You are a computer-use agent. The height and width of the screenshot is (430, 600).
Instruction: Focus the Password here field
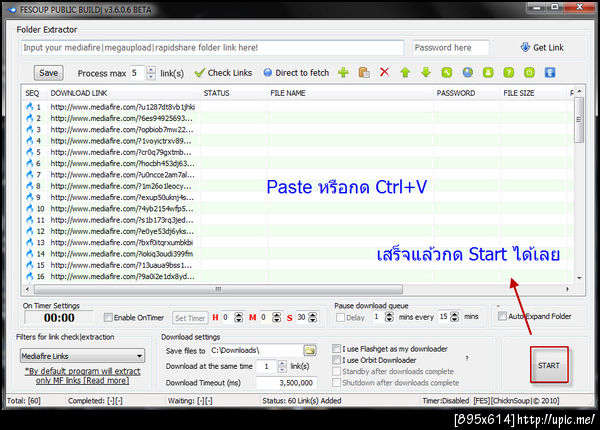coord(450,47)
